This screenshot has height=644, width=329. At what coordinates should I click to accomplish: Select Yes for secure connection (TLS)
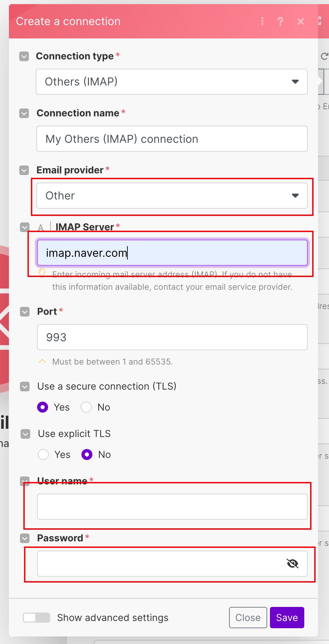point(43,407)
